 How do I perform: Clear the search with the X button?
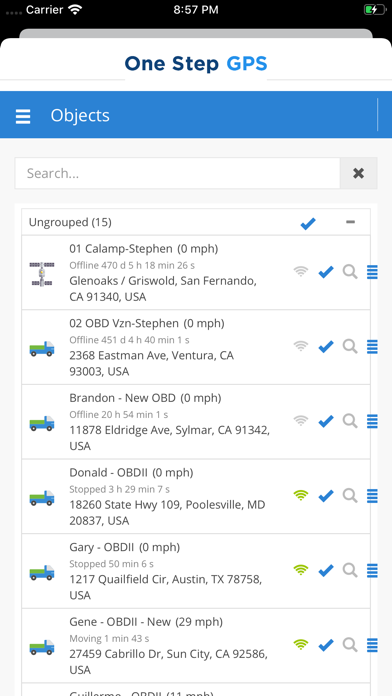359,173
